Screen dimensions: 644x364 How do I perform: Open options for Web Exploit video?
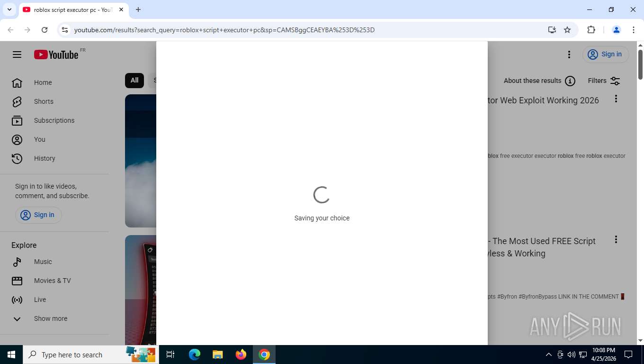pyautogui.click(x=616, y=99)
